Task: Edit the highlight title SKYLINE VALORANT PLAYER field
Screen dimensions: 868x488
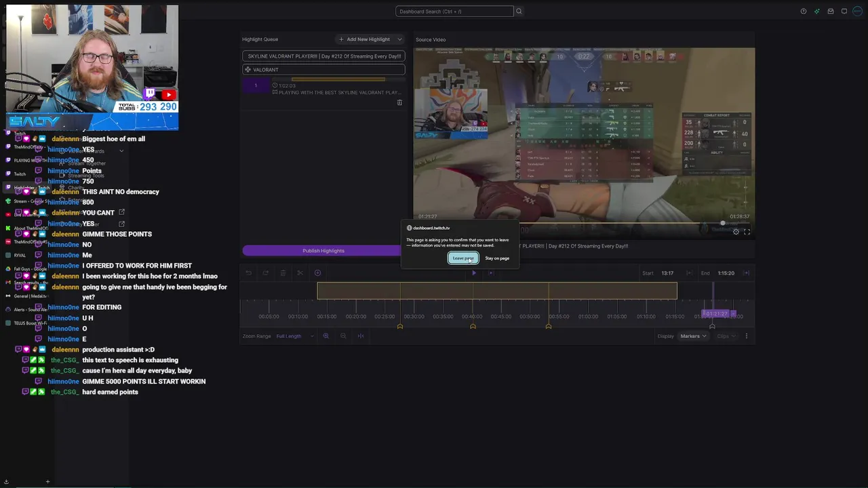Action: click(323, 56)
